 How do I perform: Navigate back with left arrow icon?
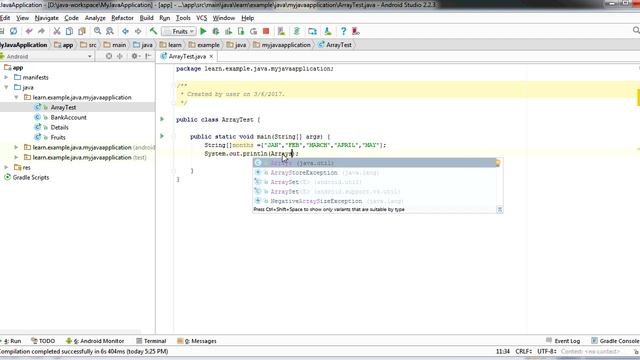pos(125,31)
